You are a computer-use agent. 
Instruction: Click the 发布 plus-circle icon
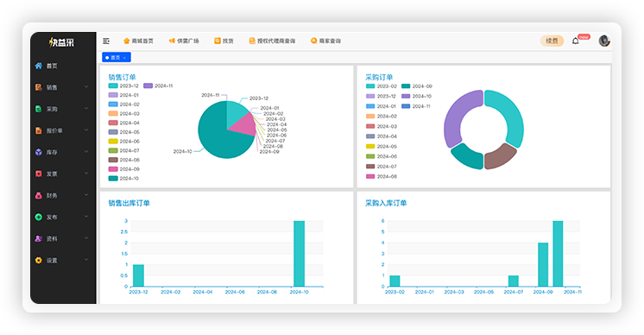(39, 218)
